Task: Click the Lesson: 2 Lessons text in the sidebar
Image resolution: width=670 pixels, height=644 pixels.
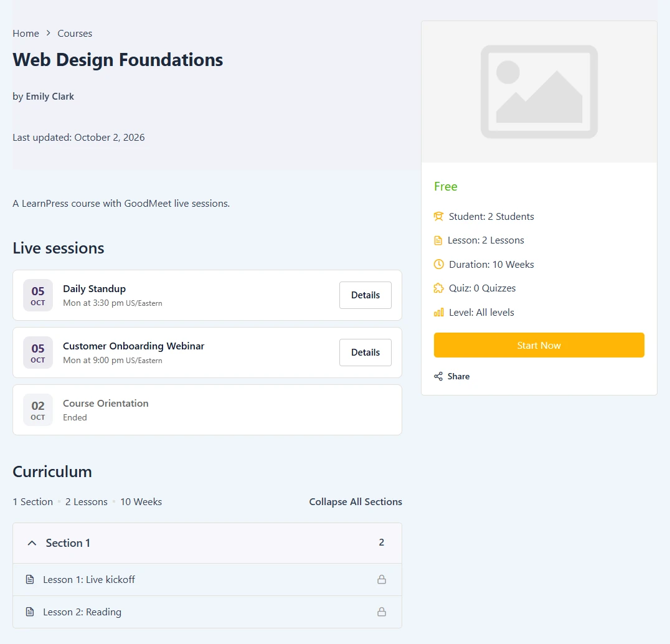Action: click(486, 240)
